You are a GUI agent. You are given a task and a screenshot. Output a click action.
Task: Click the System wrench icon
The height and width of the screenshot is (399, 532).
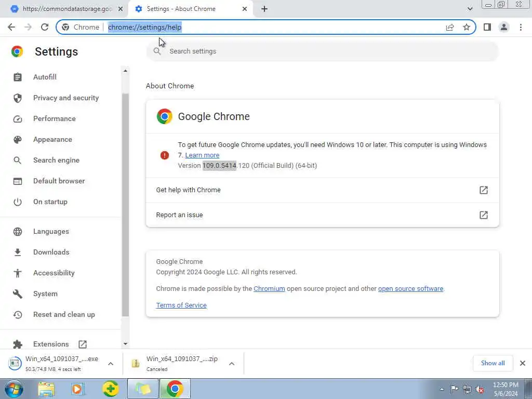(x=18, y=294)
